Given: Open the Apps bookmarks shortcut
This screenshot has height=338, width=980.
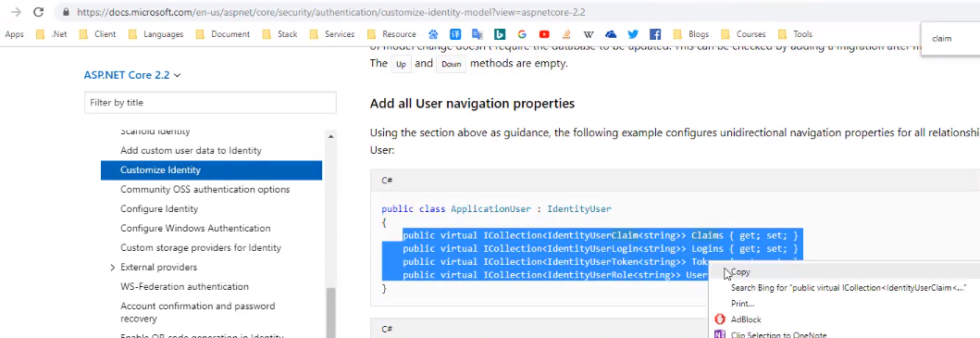Looking at the screenshot, I should click(x=15, y=34).
